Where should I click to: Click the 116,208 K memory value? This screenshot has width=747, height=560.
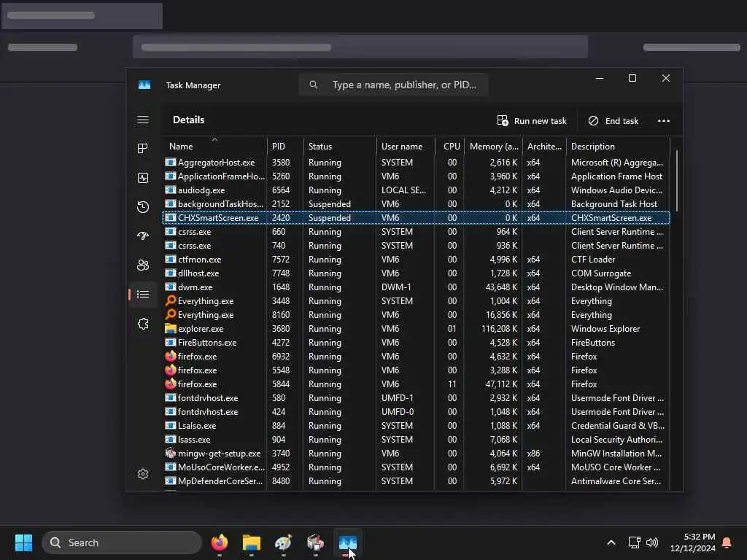coord(499,329)
